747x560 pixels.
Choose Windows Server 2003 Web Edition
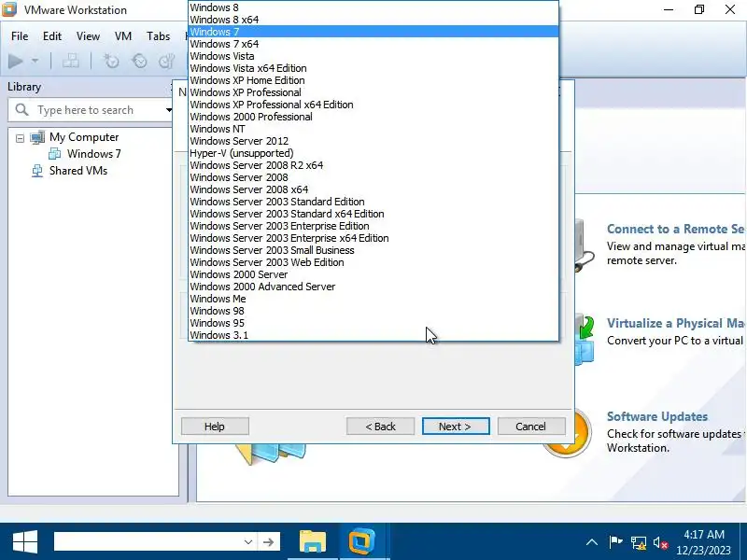(x=373, y=262)
